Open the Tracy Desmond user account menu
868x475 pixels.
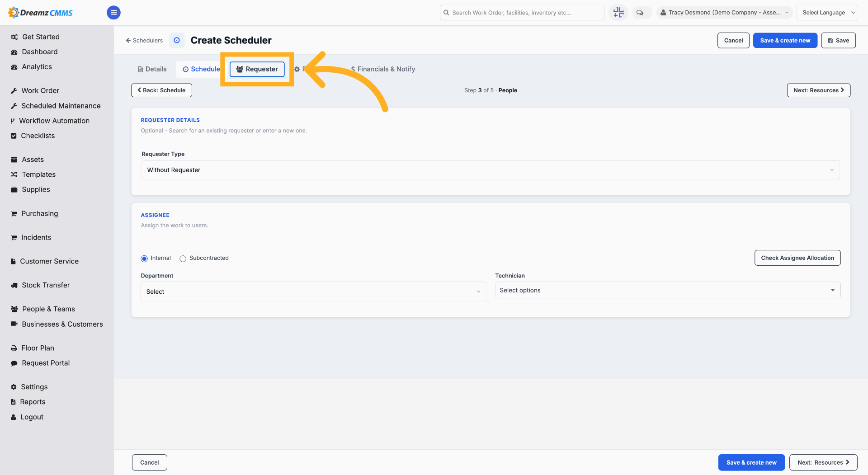(x=724, y=13)
